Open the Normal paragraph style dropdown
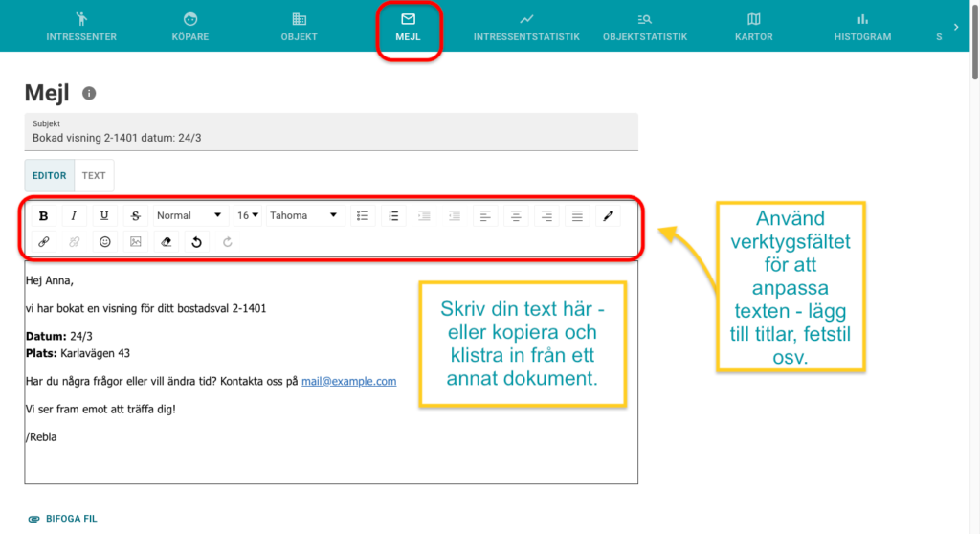Viewport: 980px width, 534px height. (189, 215)
